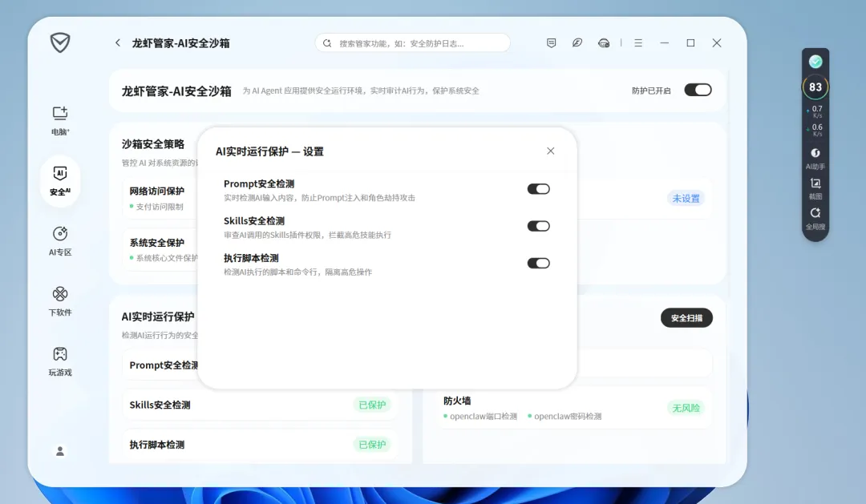The height and width of the screenshot is (504, 866).
Task: Open AI助手 in floating widget
Action: 815,159
